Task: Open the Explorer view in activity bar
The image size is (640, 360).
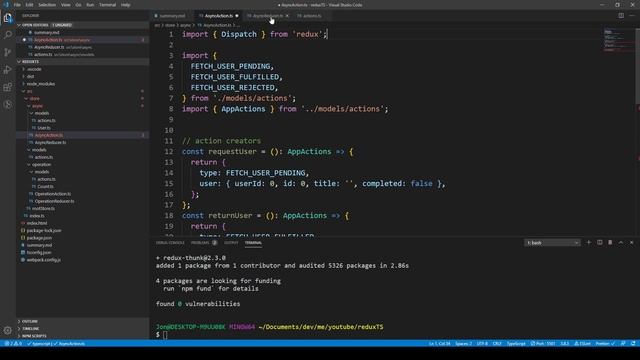Action: point(8,18)
